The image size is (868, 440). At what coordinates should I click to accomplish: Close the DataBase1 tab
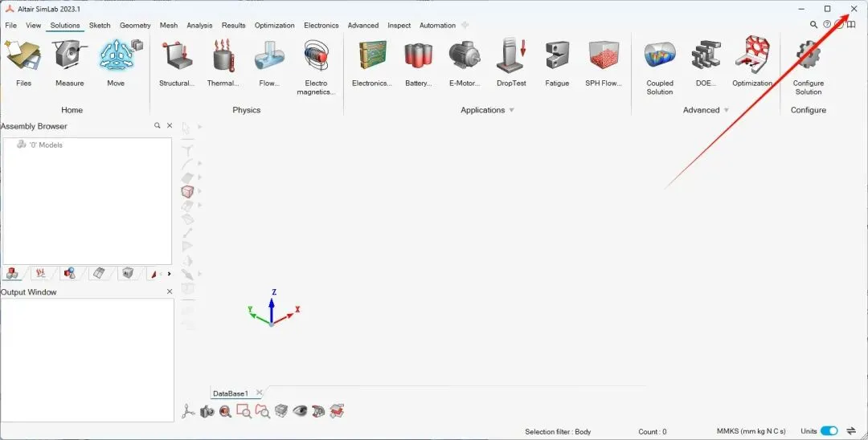click(259, 393)
